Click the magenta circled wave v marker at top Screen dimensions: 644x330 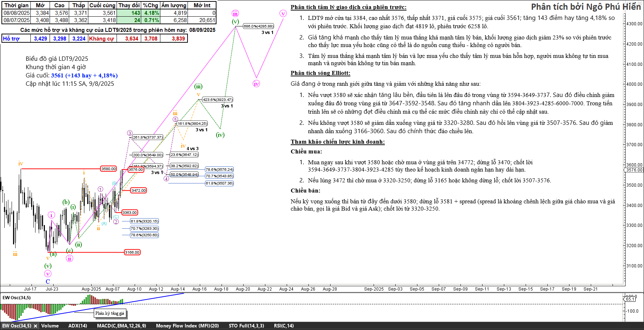pos(283,14)
